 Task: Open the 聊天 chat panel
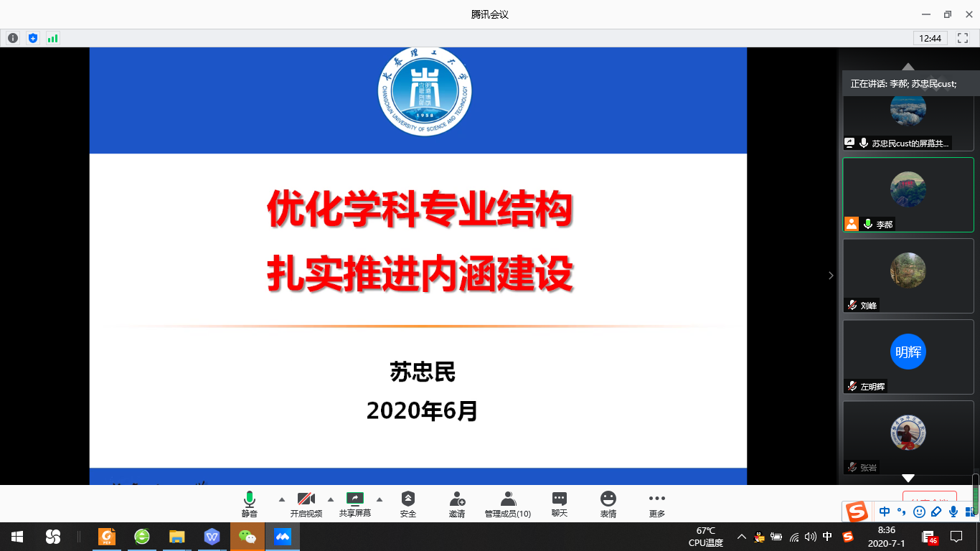point(560,504)
